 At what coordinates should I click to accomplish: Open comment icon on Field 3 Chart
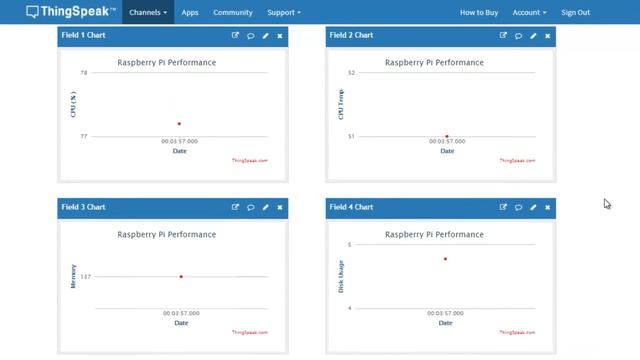click(251, 208)
